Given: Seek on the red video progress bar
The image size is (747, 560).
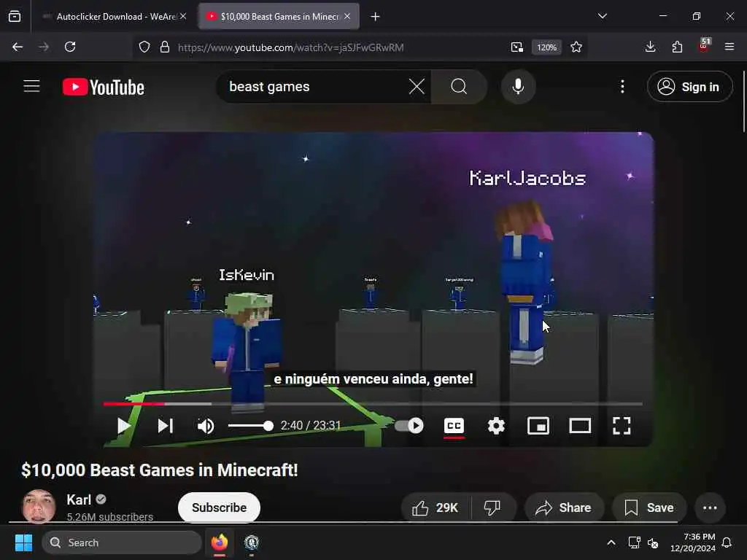Looking at the screenshot, I should pyautogui.click(x=373, y=404).
